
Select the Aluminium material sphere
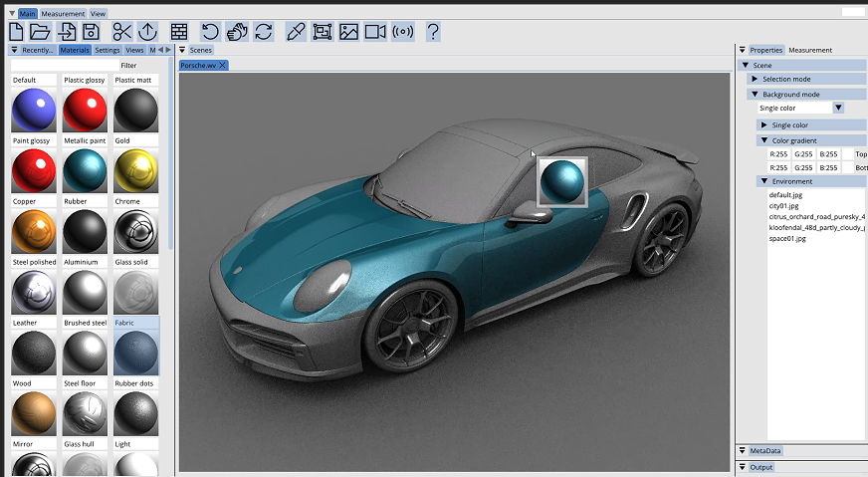click(85, 293)
